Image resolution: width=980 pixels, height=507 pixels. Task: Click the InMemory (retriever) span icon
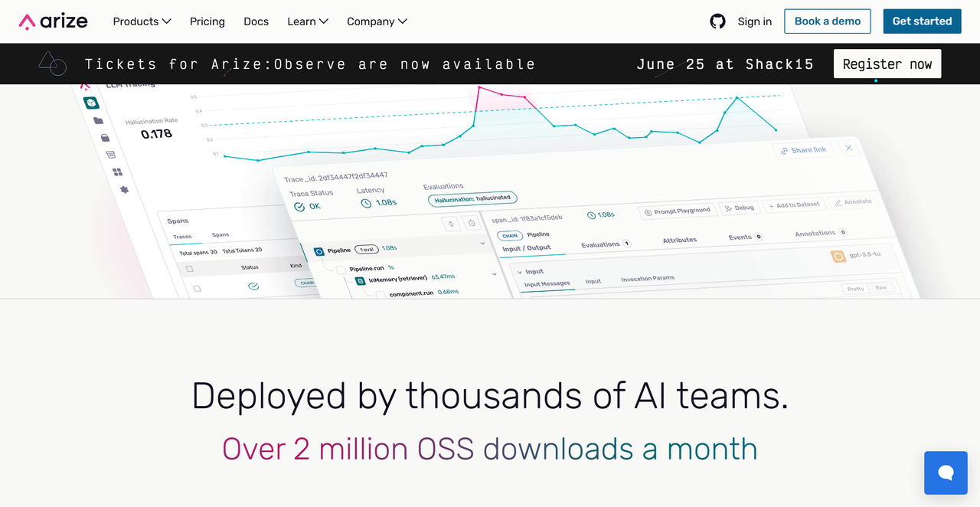tap(361, 280)
